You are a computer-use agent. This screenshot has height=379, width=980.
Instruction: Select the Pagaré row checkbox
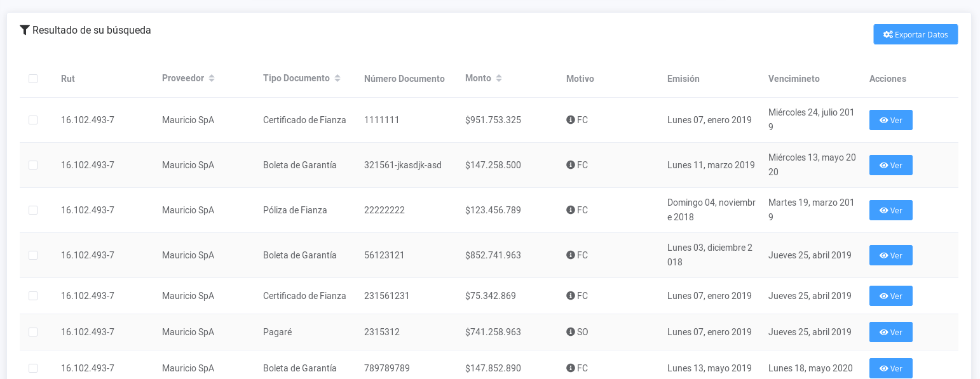pos(33,332)
